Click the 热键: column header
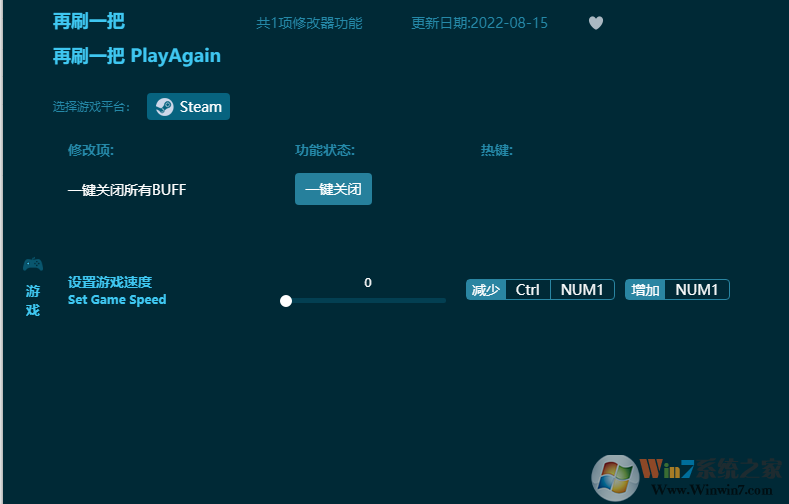Screen dimensions: 789x504 tap(497, 150)
